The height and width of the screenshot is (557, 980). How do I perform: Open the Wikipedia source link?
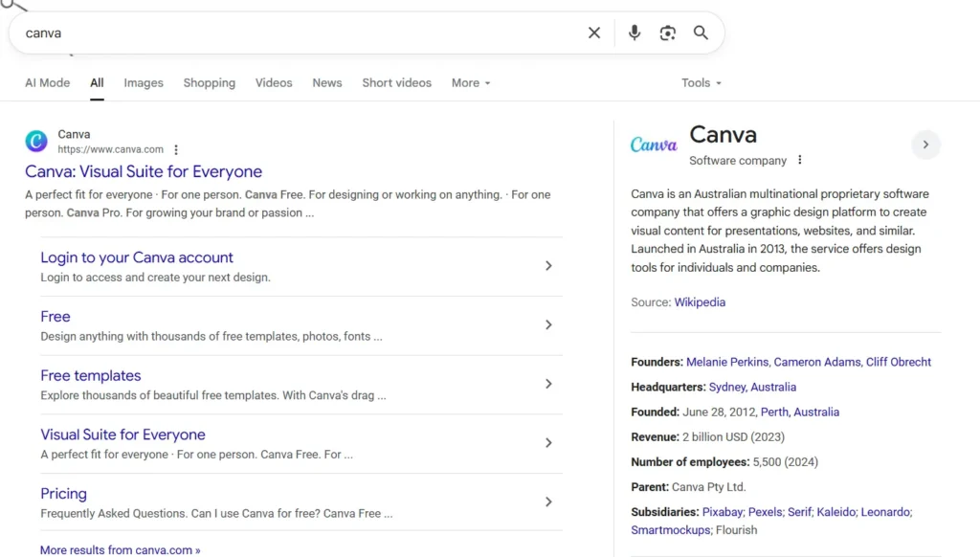[x=700, y=302]
